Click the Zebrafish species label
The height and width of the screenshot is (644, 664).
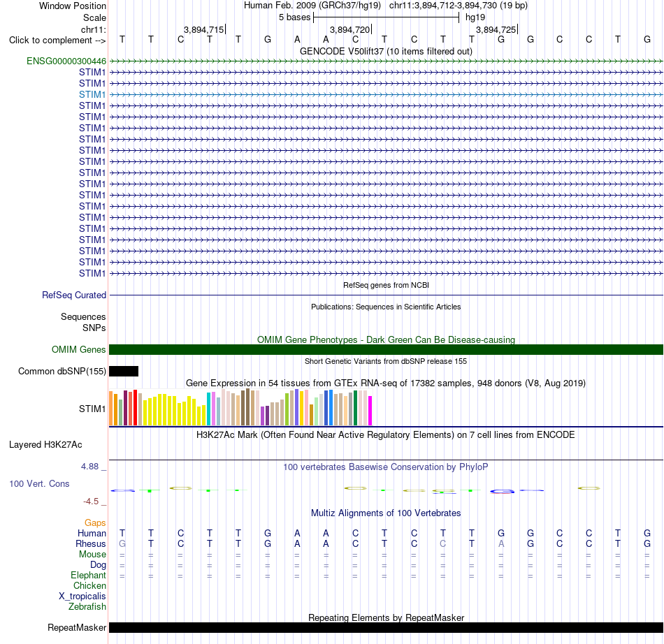87,607
